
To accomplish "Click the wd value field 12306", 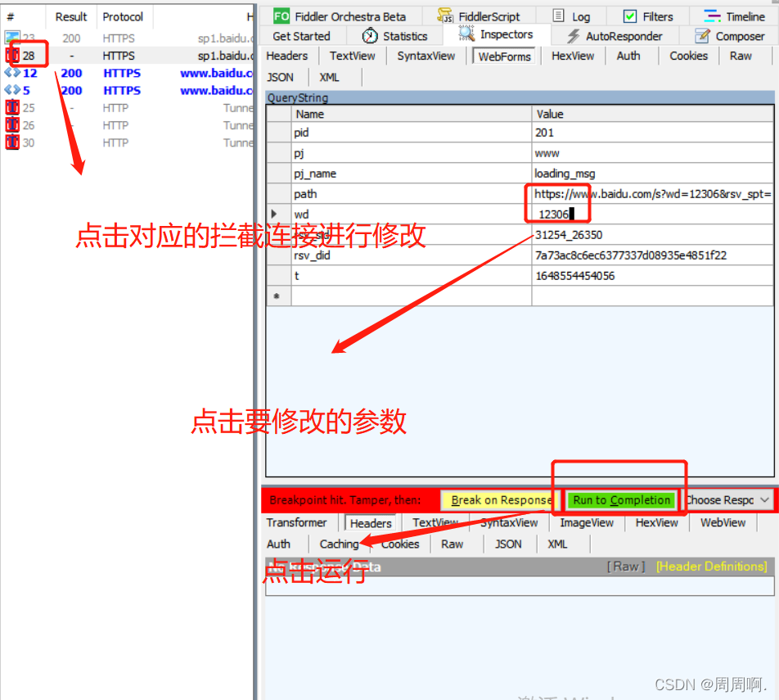I will pos(653,215).
